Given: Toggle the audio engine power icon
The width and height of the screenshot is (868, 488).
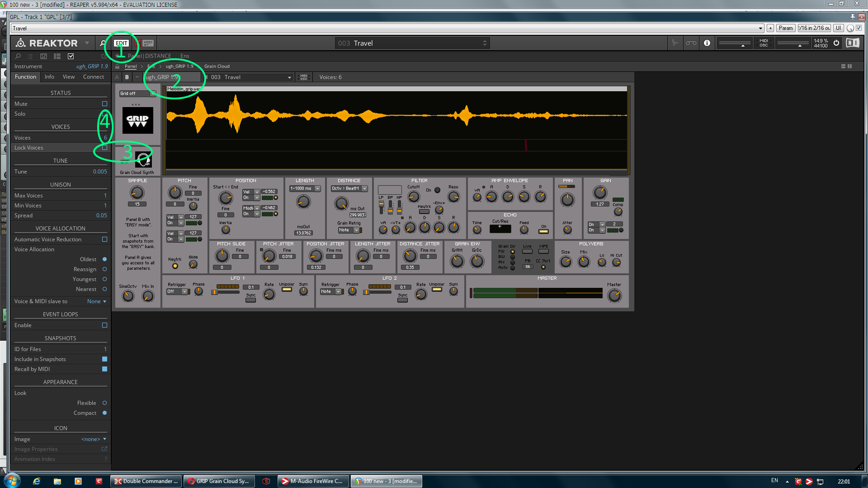Looking at the screenshot, I should 836,43.
